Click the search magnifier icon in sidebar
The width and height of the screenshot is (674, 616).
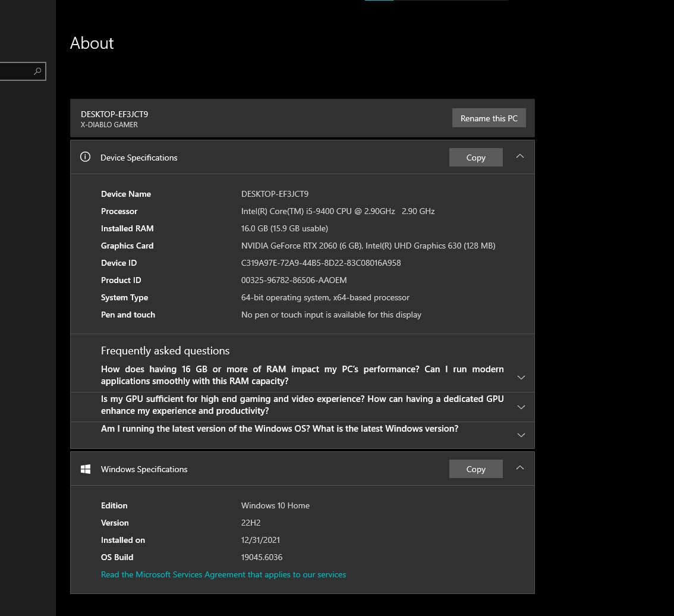[x=38, y=71]
